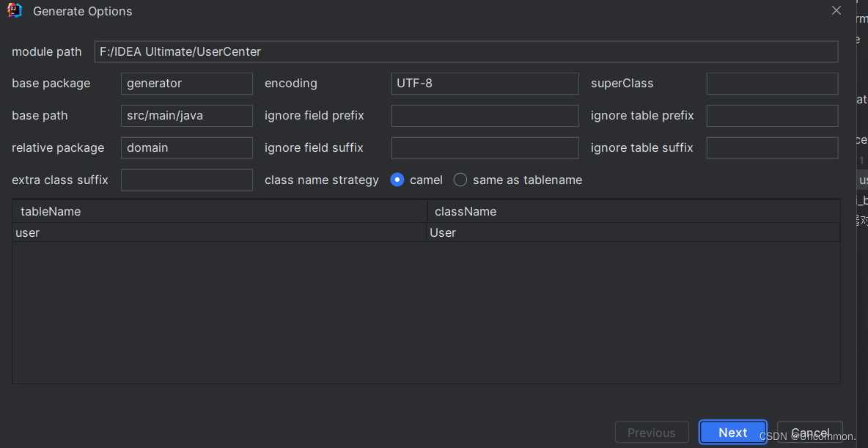This screenshot has height=448, width=868.
Task: Click the 'relative package' label
Action: pyautogui.click(x=58, y=148)
